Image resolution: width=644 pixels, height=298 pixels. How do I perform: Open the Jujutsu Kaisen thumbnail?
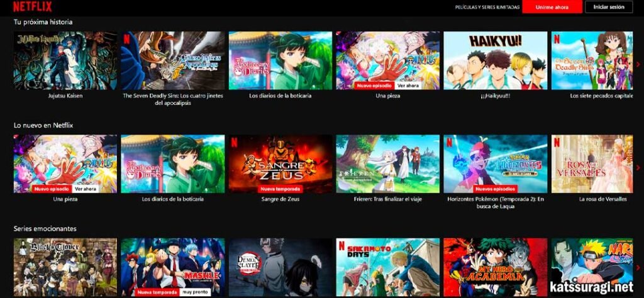tap(65, 60)
